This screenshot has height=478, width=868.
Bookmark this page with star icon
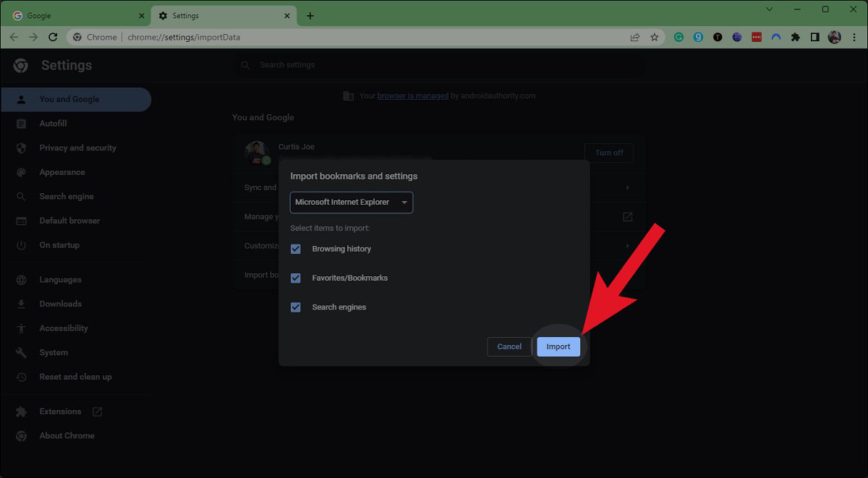[x=655, y=37]
